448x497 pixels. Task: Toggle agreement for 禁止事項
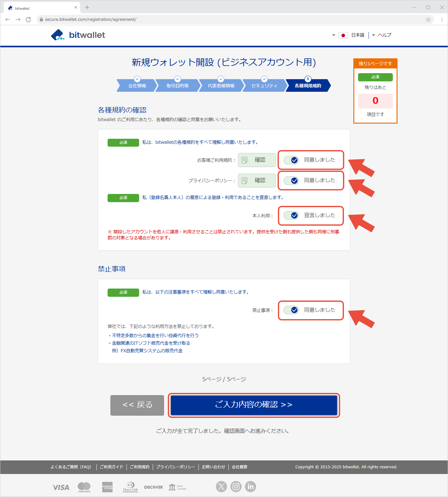click(291, 310)
